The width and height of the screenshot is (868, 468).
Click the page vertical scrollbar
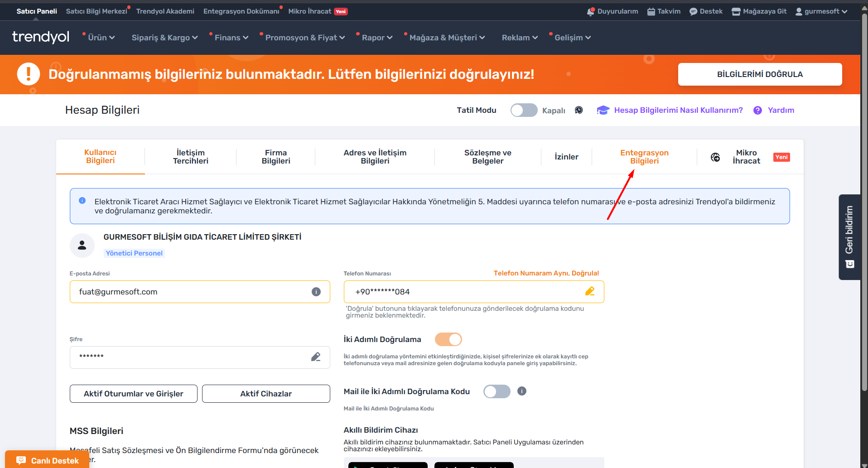click(864, 202)
